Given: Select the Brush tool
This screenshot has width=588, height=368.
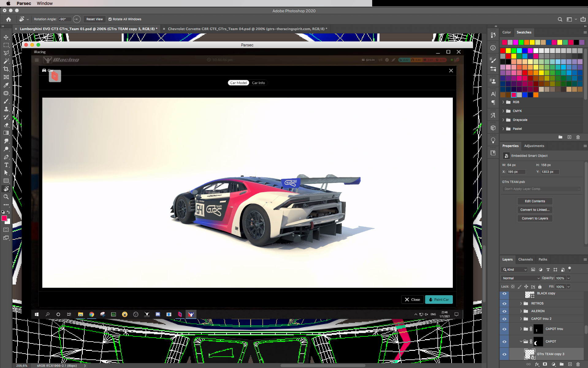Looking at the screenshot, I should click(x=6, y=101).
